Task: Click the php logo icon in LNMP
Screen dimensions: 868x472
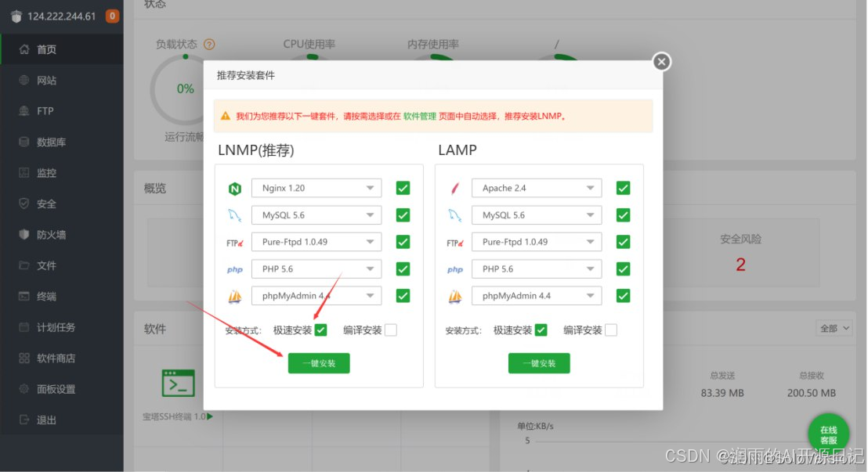Action: pos(235,269)
